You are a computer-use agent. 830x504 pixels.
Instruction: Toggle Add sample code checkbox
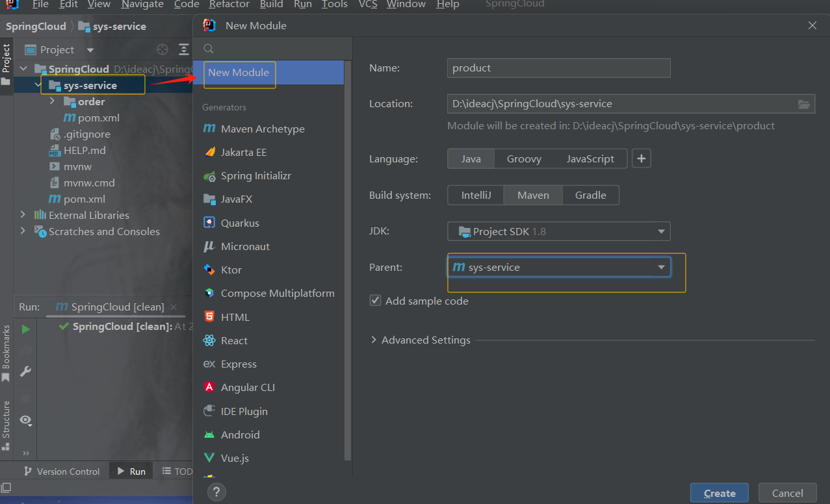coord(375,300)
